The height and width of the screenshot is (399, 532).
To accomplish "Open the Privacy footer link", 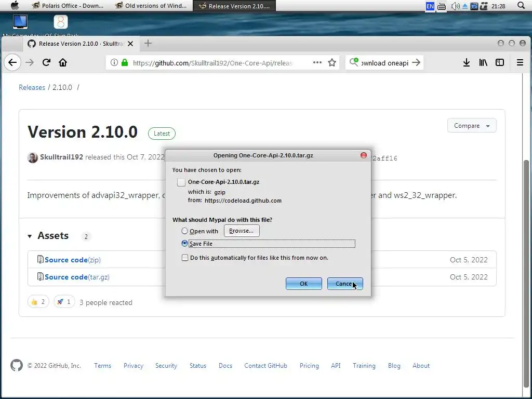I will coord(134,365).
